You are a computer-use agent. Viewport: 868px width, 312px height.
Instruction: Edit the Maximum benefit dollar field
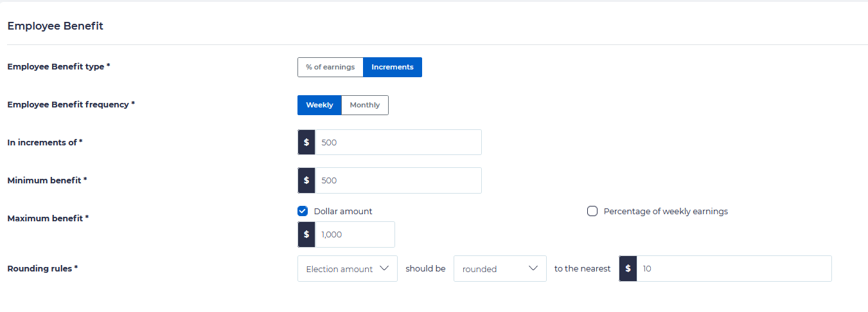(355, 234)
